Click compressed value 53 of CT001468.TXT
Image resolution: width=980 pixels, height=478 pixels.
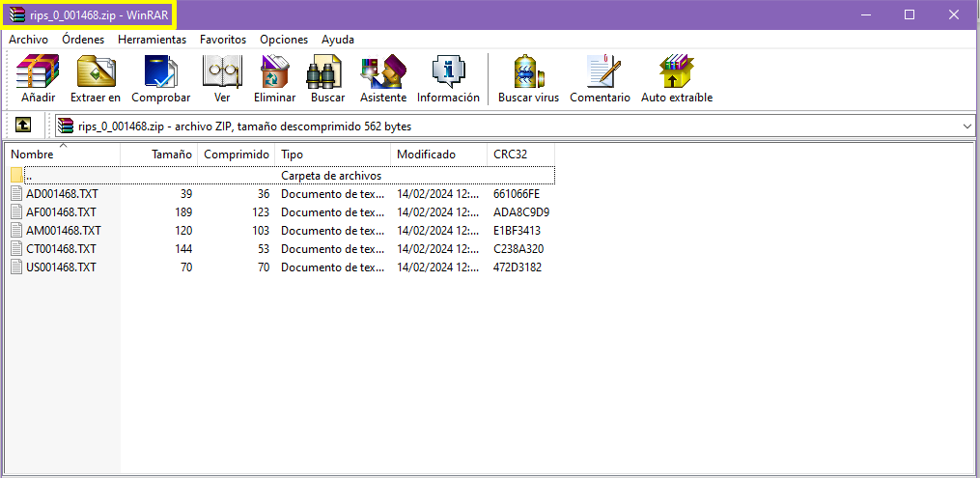(x=264, y=249)
